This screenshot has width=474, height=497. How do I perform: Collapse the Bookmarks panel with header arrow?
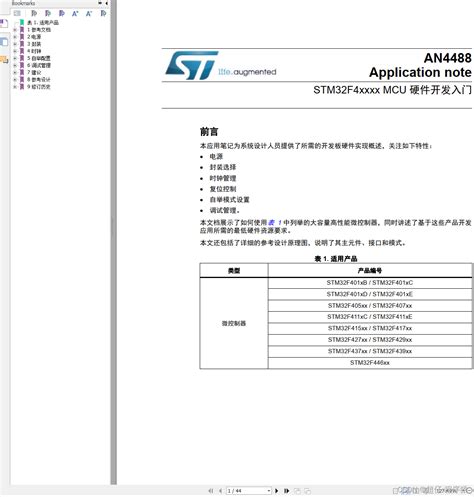tap(106, 3)
